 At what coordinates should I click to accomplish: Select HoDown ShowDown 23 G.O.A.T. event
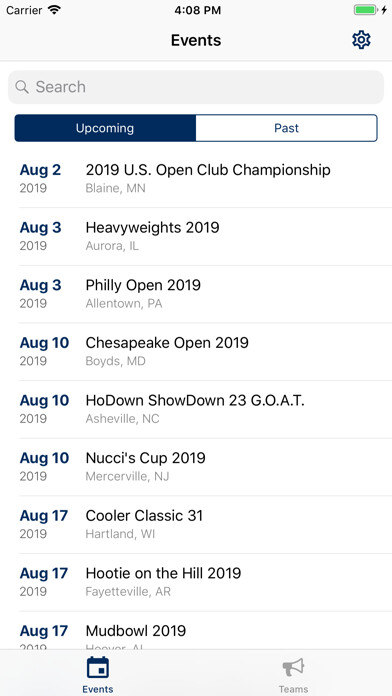[196, 409]
